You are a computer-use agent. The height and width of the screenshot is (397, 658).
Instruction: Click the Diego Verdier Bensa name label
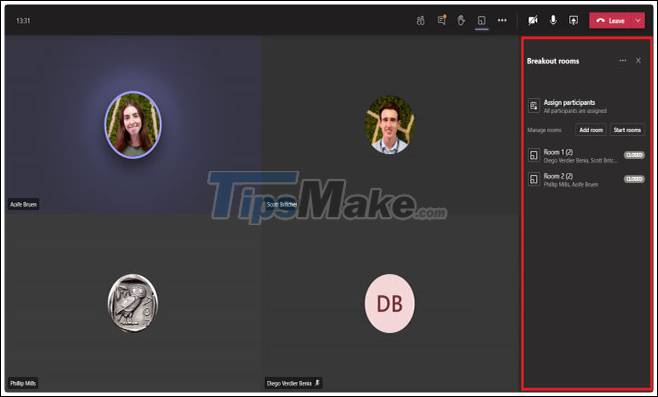(289, 383)
